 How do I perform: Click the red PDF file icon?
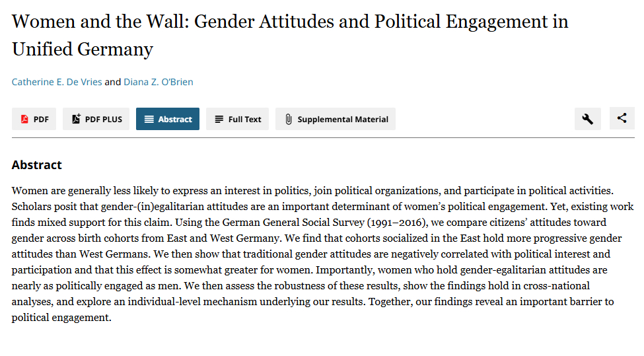(x=24, y=120)
